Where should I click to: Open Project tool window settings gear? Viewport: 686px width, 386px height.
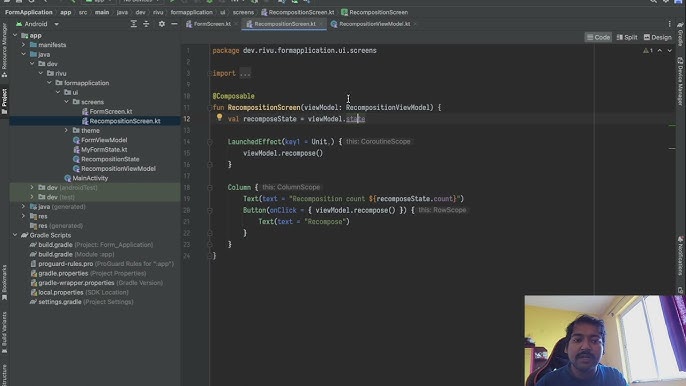tap(162, 24)
